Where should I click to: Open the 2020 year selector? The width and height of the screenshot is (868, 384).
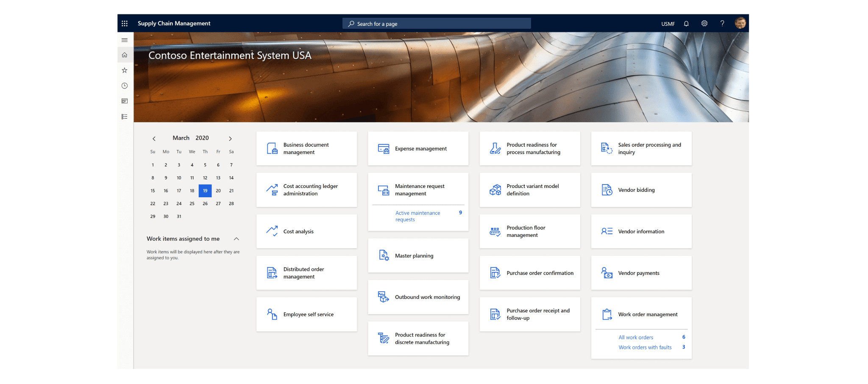click(202, 138)
